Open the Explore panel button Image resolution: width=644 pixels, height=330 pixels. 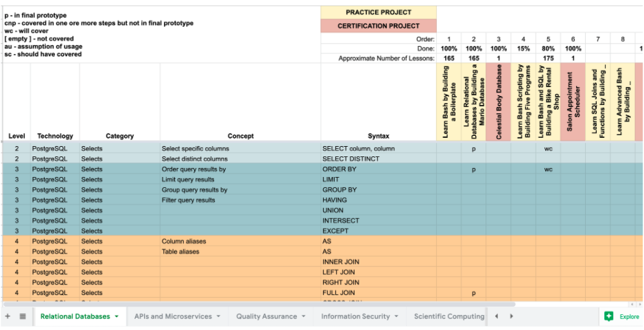[x=622, y=316]
